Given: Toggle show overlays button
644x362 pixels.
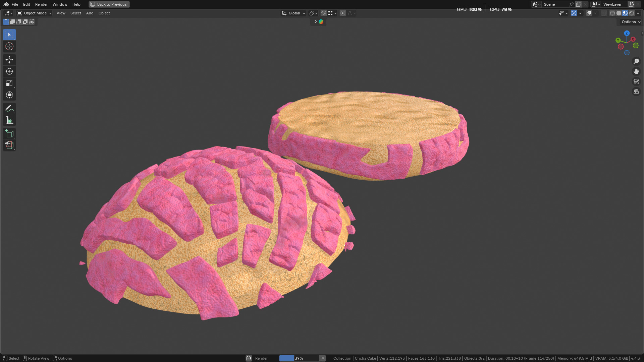Looking at the screenshot, I should 589,13.
